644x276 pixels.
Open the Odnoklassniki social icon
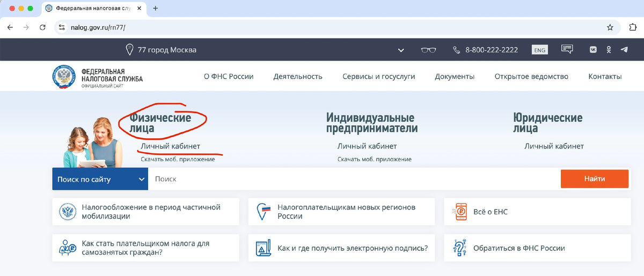point(609,50)
